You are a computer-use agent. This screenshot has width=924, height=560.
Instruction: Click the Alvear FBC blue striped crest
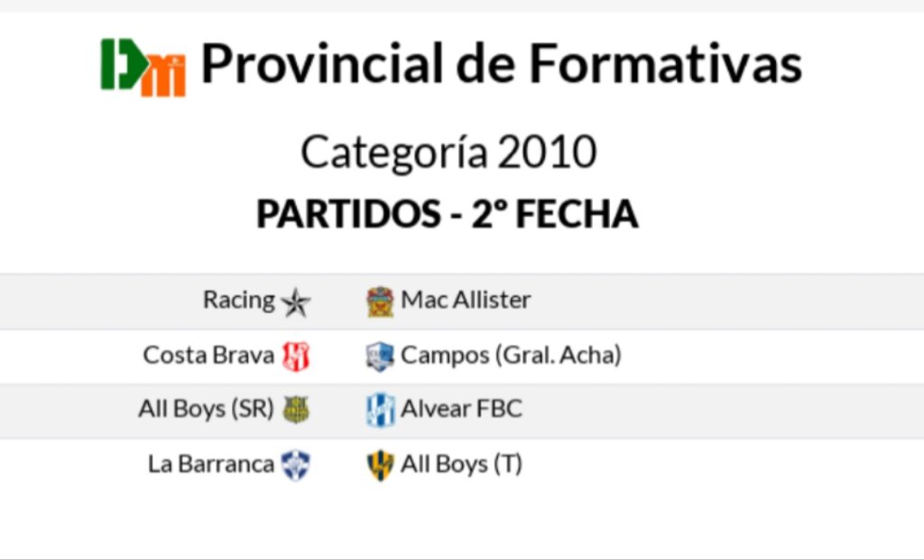[380, 409]
